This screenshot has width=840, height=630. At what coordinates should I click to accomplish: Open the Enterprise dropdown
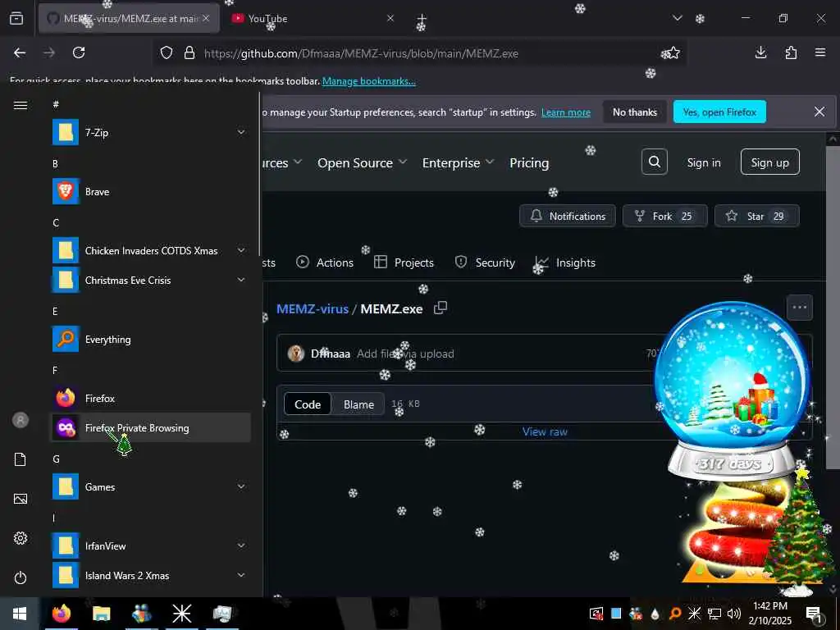[458, 163]
